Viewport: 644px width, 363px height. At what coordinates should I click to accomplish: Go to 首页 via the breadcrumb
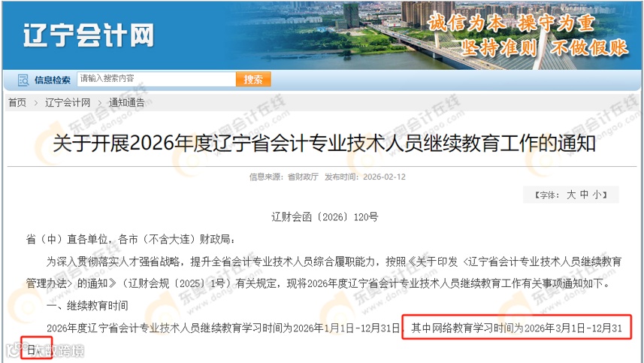click(x=17, y=103)
